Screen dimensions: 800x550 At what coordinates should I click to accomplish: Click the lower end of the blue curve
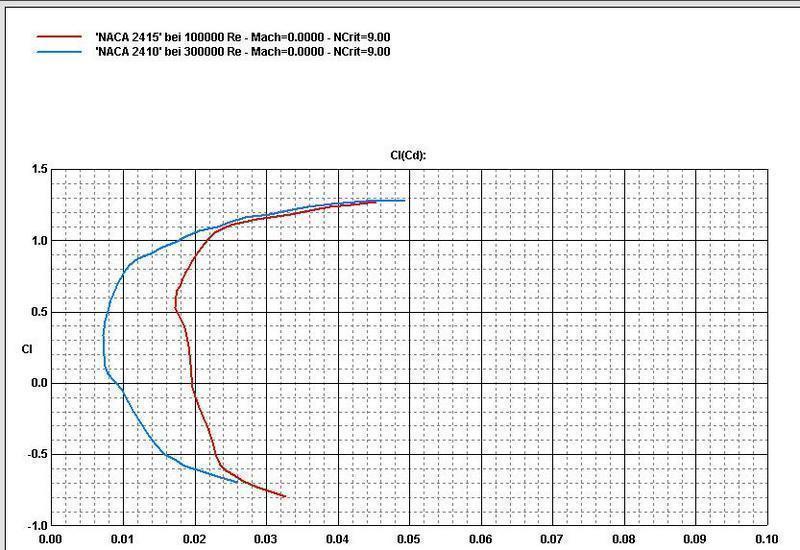coord(237,482)
